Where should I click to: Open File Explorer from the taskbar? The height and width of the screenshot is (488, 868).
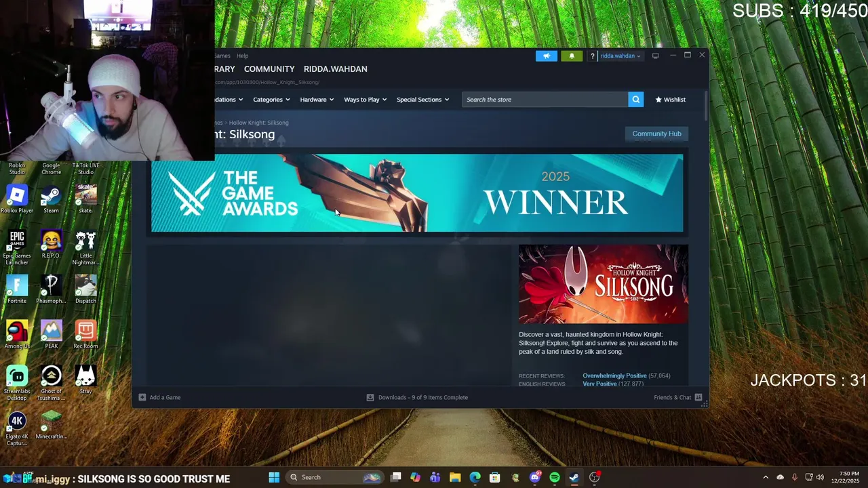pos(455,477)
